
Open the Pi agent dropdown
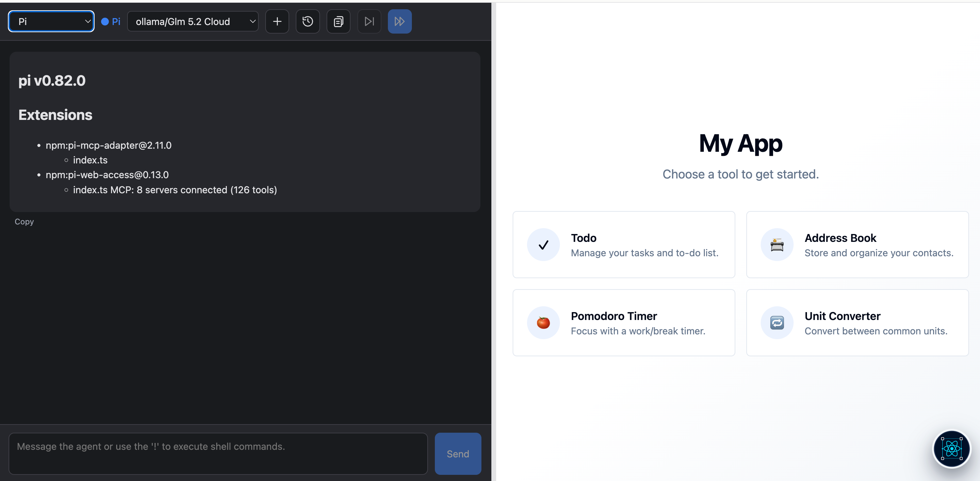point(51,21)
